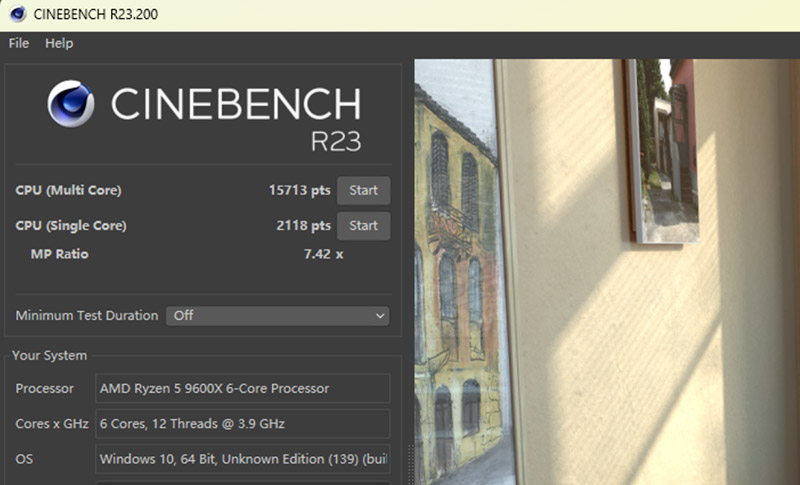The height and width of the screenshot is (485, 800).
Task: Select the 2118 pts single core score
Action: (x=304, y=225)
